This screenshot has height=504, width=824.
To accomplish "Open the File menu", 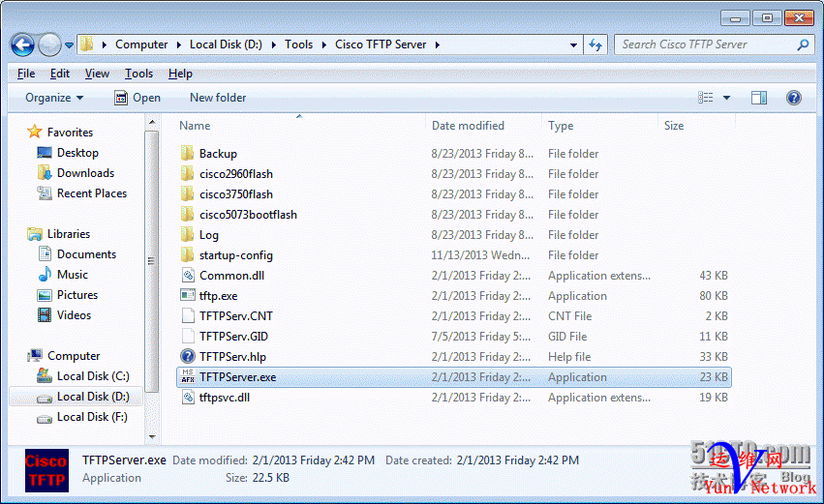I will click(26, 74).
